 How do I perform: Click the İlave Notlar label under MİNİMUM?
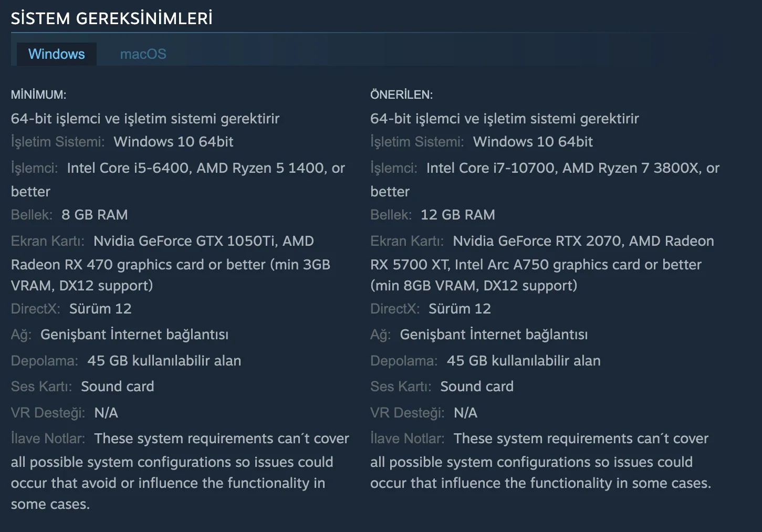pos(48,439)
